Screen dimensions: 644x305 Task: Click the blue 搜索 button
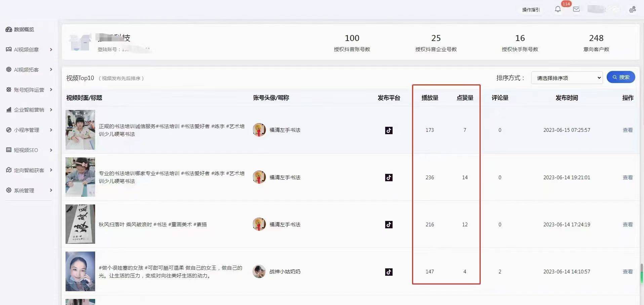point(621,77)
